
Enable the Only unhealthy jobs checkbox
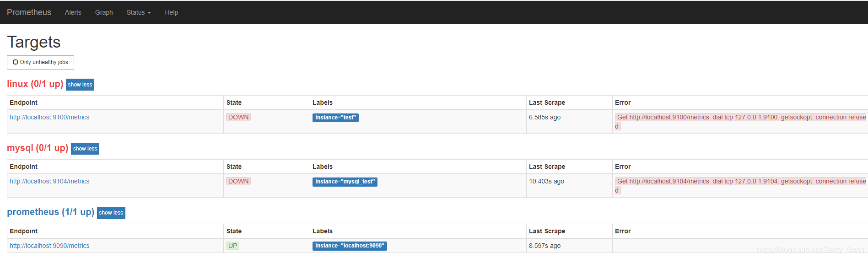click(x=16, y=62)
